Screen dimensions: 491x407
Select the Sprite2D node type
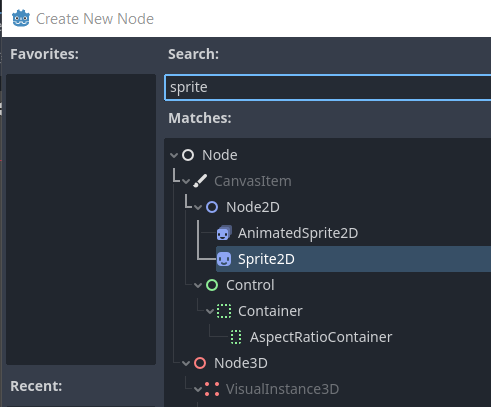pos(266,259)
